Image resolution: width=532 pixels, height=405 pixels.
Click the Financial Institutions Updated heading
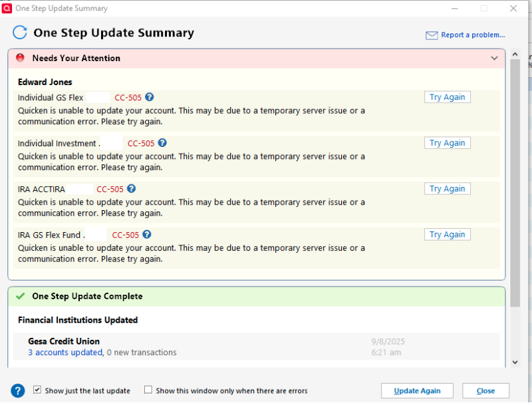pyautogui.click(x=78, y=320)
